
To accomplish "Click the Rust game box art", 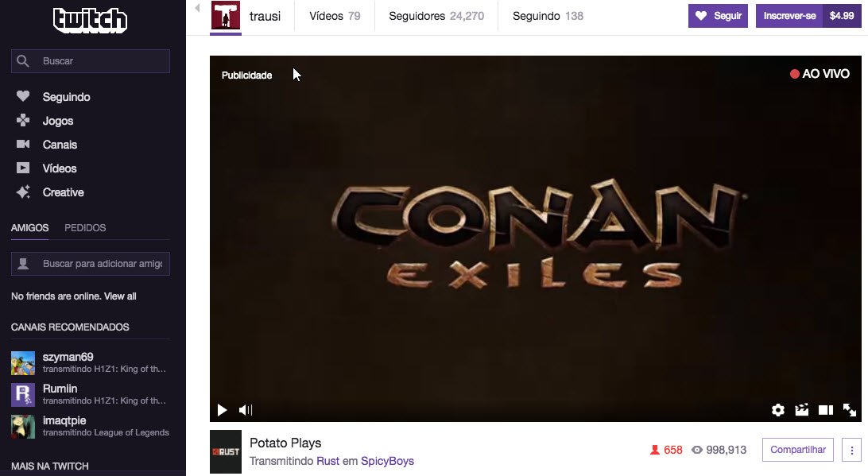I will 226,451.
